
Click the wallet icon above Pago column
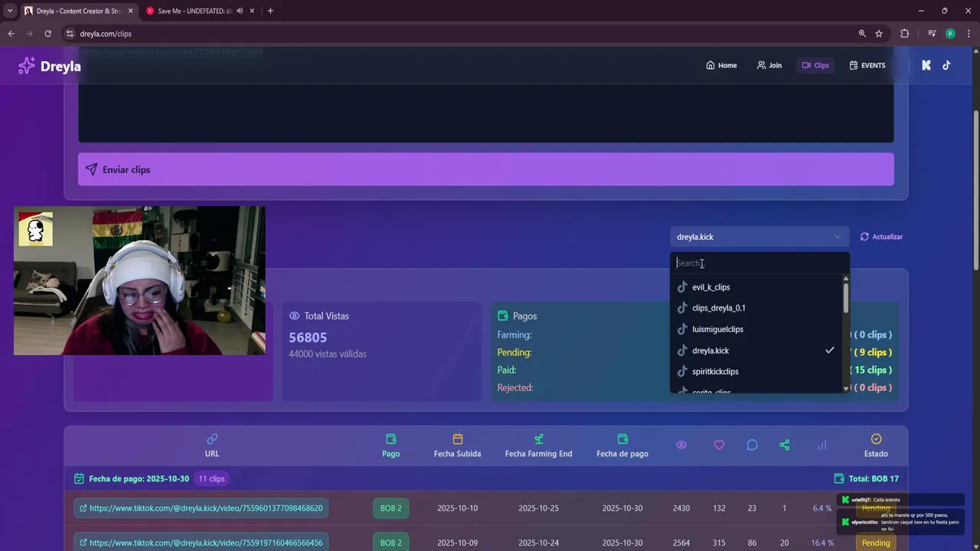(391, 439)
